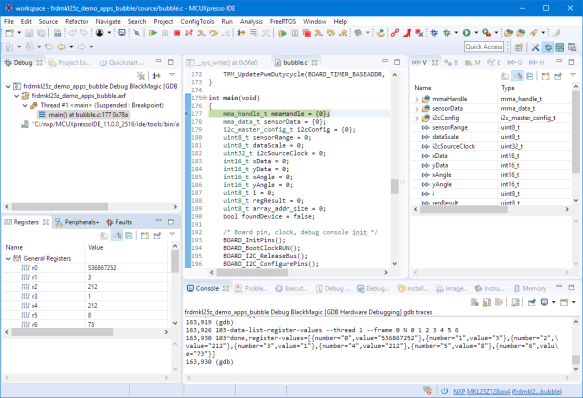The width and height of the screenshot is (583, 398).
Task: Click the green Run toolbar icon
Action: pos(467,33)
